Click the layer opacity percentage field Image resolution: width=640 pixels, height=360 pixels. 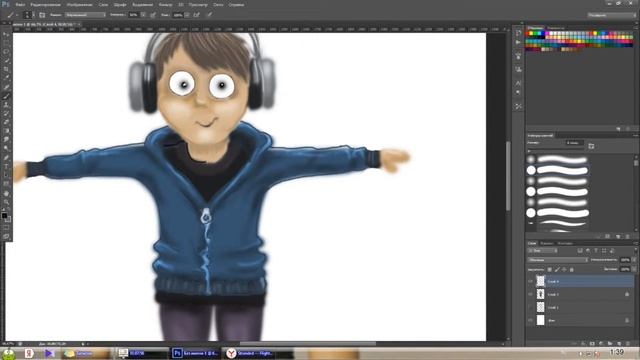pyautogui.click(x=625, y=260)
